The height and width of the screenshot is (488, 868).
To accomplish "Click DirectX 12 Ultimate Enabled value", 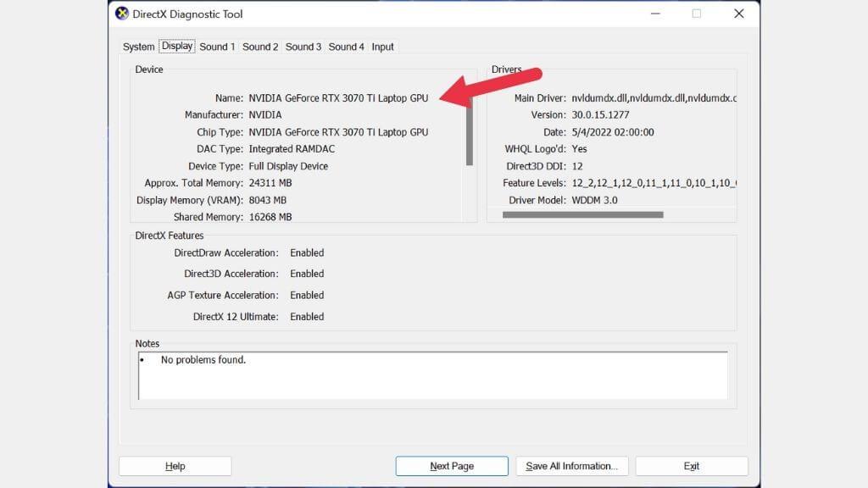I will [x=307, y=317].
